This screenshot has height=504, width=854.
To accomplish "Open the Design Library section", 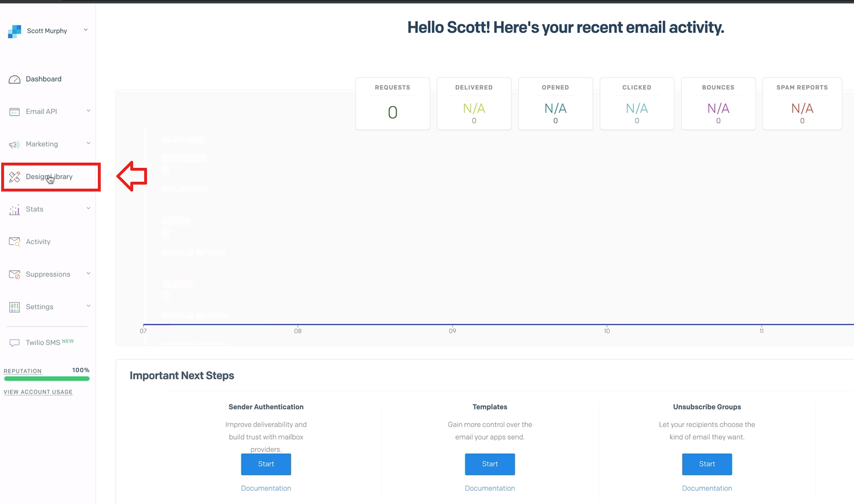I will point(49,176).
